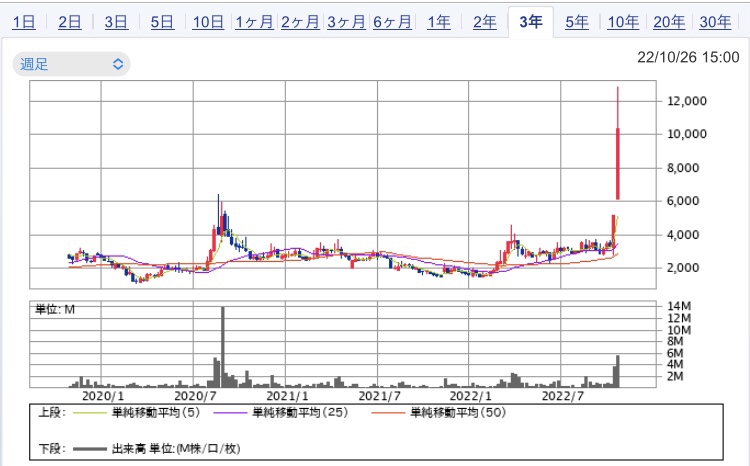Click the 14M volume axis label
This screenshot has height=466, width=750.
pyautogui.click(x=679, y=306)
